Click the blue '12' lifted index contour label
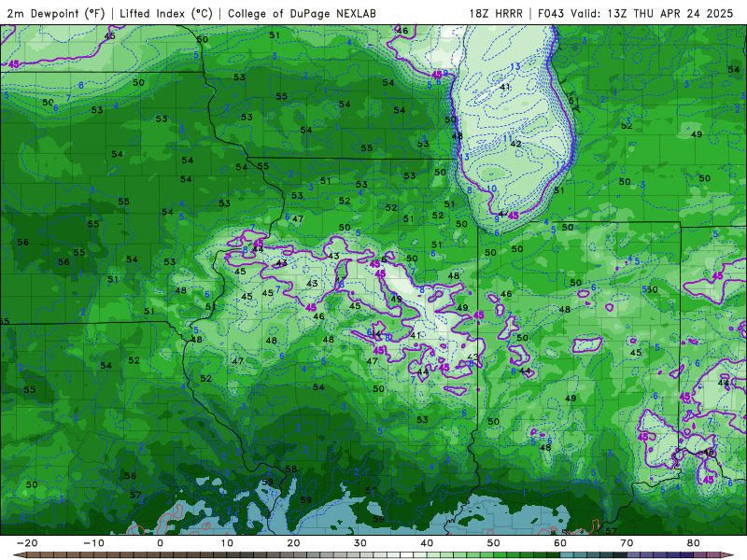This screenshot has width=747, height=560. [x=561, y=165]
